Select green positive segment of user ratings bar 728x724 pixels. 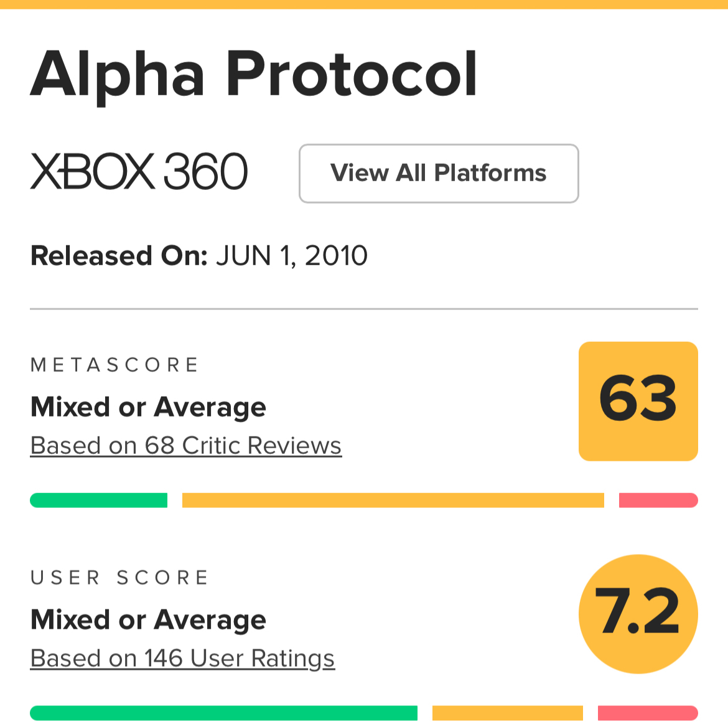point(223,713)
